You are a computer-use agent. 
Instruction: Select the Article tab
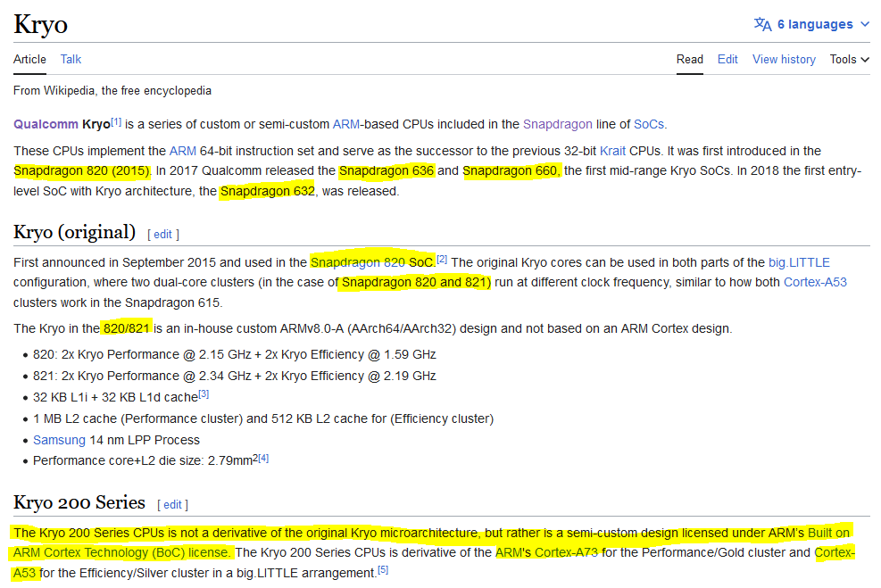29,60
